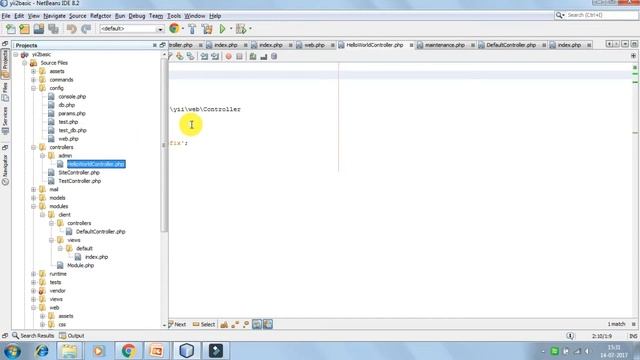Select TestController.php in the project tree

[x=79, y=181]
